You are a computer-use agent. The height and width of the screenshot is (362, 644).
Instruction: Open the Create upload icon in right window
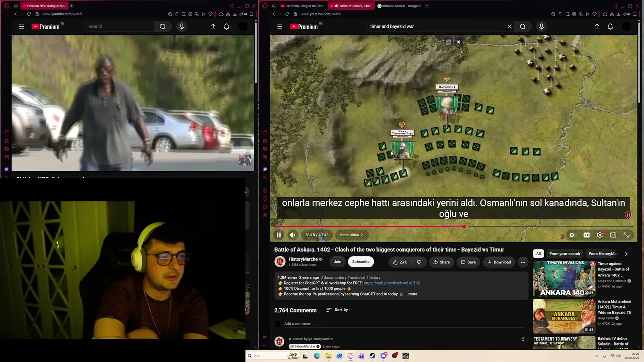[597, 26]
